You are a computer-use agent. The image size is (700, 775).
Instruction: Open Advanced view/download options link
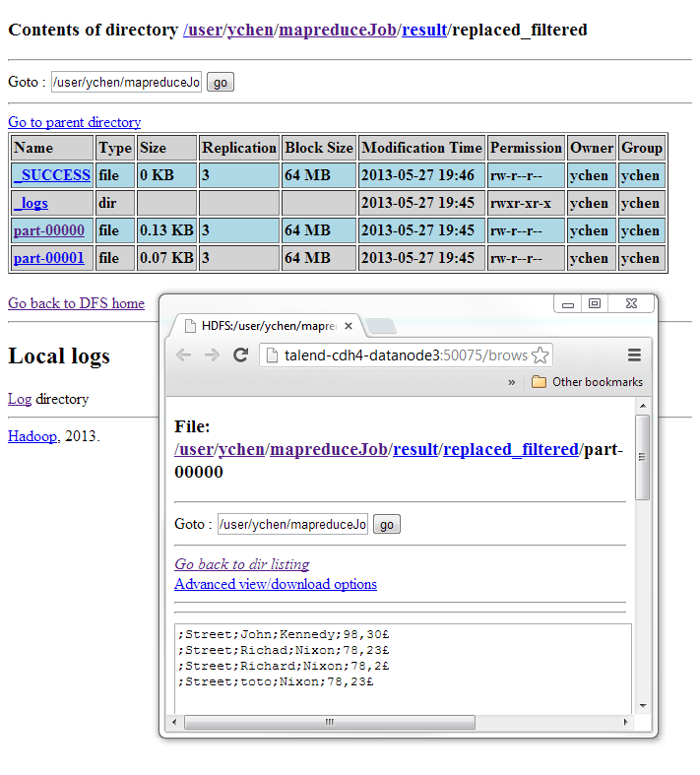(276, 584)
